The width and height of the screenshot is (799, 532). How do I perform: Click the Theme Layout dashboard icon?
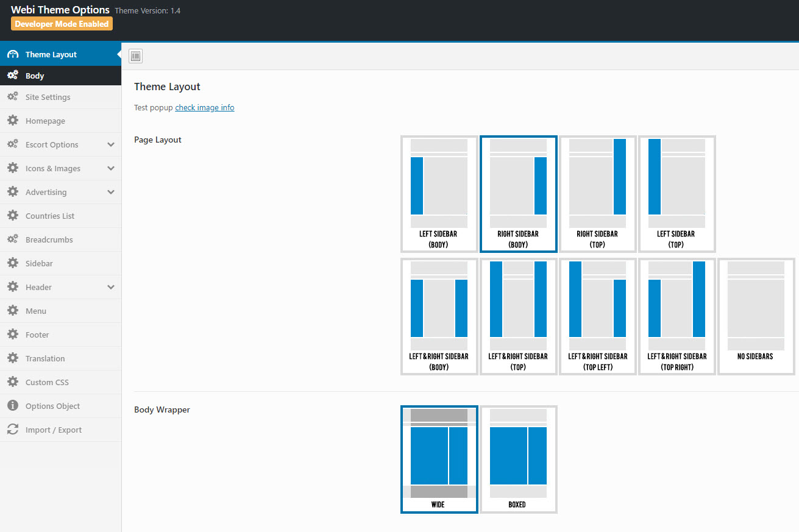point(13,54)
